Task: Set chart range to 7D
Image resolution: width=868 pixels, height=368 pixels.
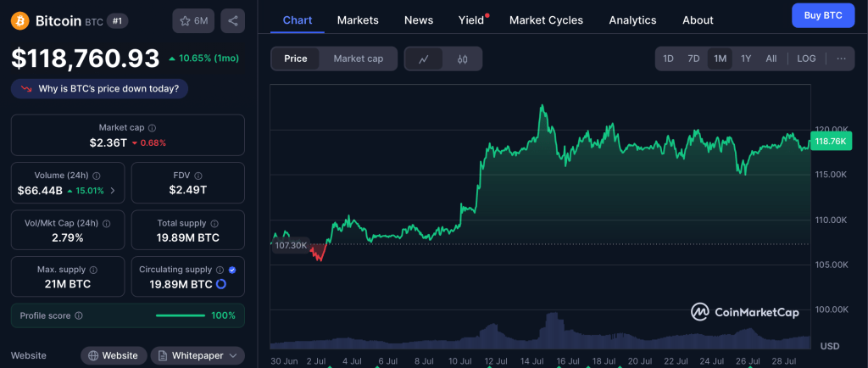Action: [x=693, y=59]
